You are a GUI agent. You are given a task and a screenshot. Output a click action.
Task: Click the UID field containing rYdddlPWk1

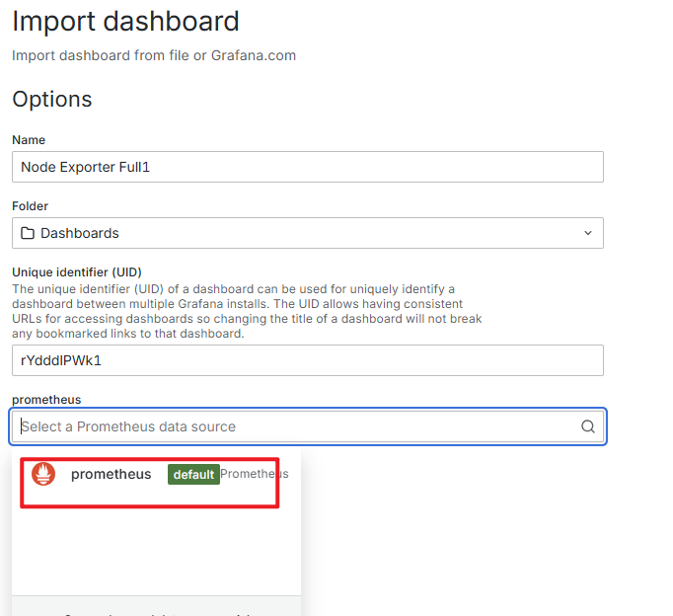click(x=308, y=360)
